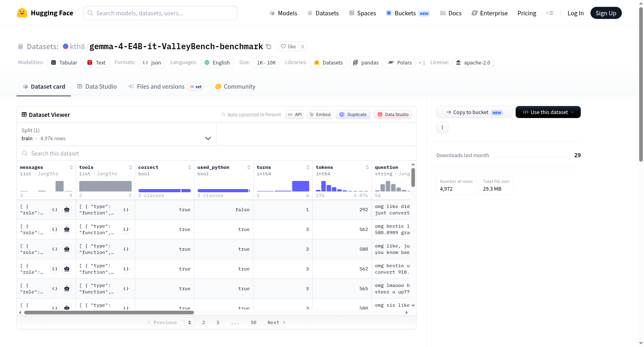644x347 pixels.
Task: Sort the turns column
Action: [x=308, y=167]
